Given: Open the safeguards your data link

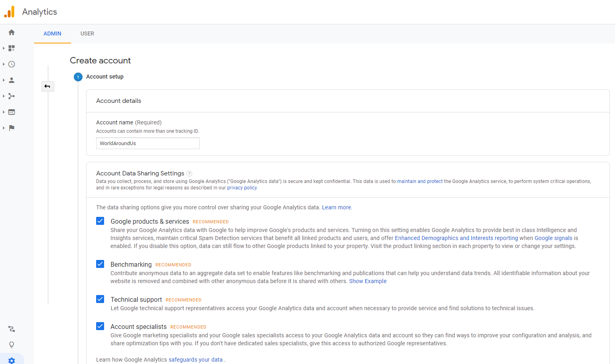Looking at the screenshot, I should tap(195, 360).
